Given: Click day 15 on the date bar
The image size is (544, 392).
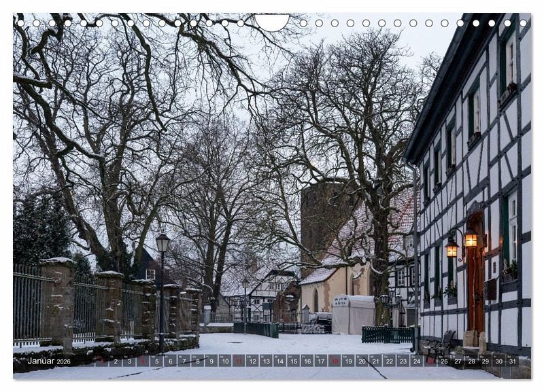Looking at the screenshot, I should 293,361.
